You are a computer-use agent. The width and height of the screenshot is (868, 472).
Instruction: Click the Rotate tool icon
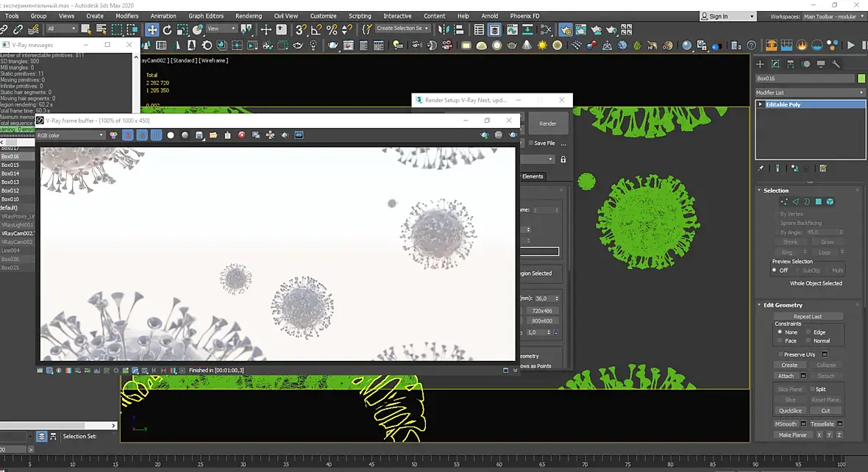[167, 29]
